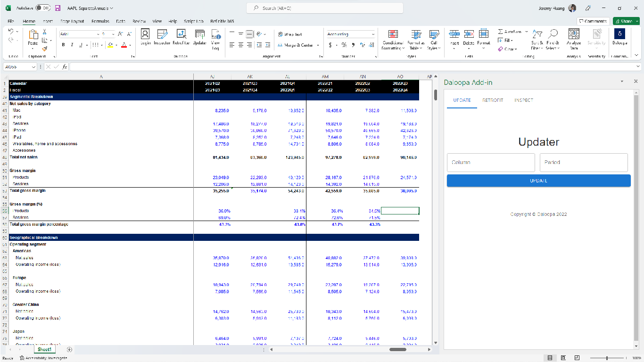
Task: Toggle middle vertical alignment
Action: 240,34
